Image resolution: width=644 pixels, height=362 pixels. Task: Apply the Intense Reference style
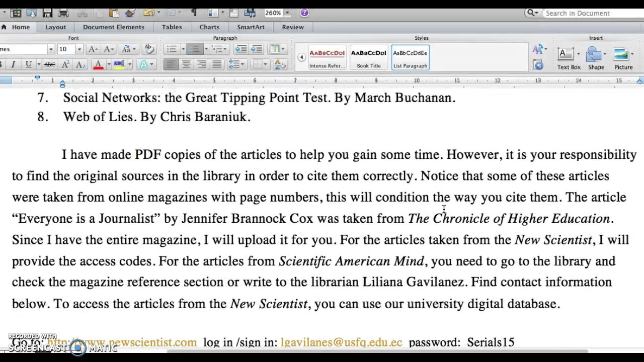click(x=327, y=58)
